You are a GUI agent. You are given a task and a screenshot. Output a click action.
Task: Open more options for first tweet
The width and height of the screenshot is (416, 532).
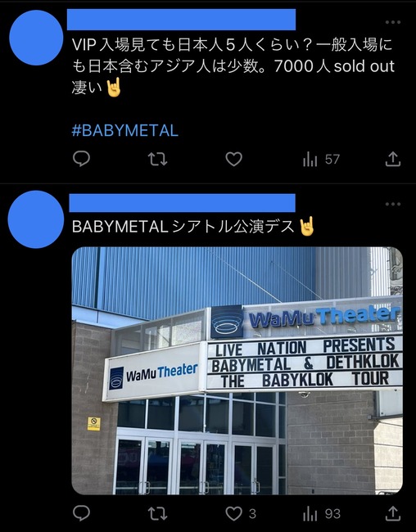click(393, 22)
